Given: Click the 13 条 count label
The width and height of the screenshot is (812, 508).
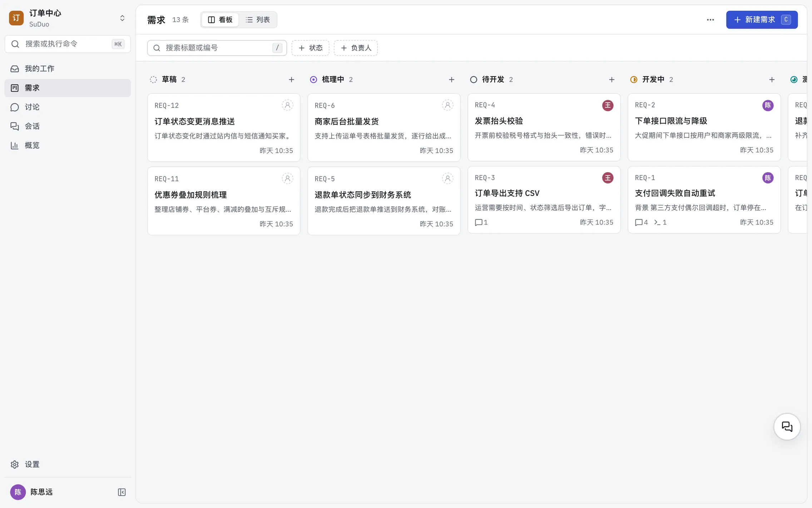Looking at the screenshot, I should pos(180,20).
